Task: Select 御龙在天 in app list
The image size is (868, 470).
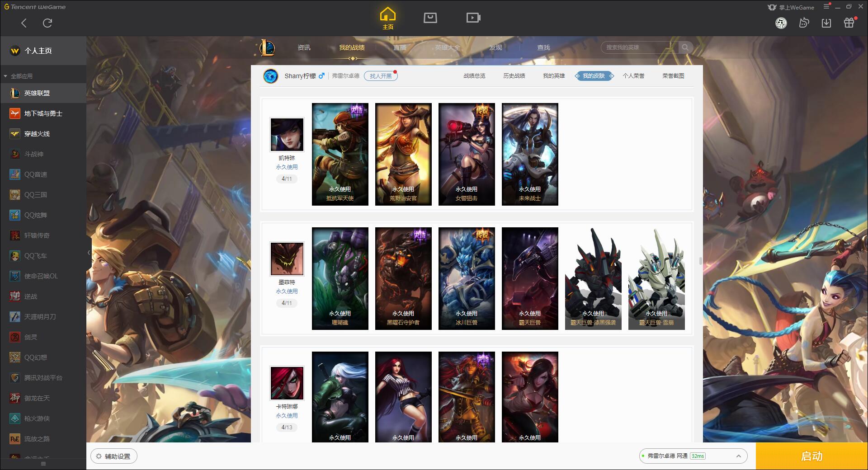Action: (43, 398)
